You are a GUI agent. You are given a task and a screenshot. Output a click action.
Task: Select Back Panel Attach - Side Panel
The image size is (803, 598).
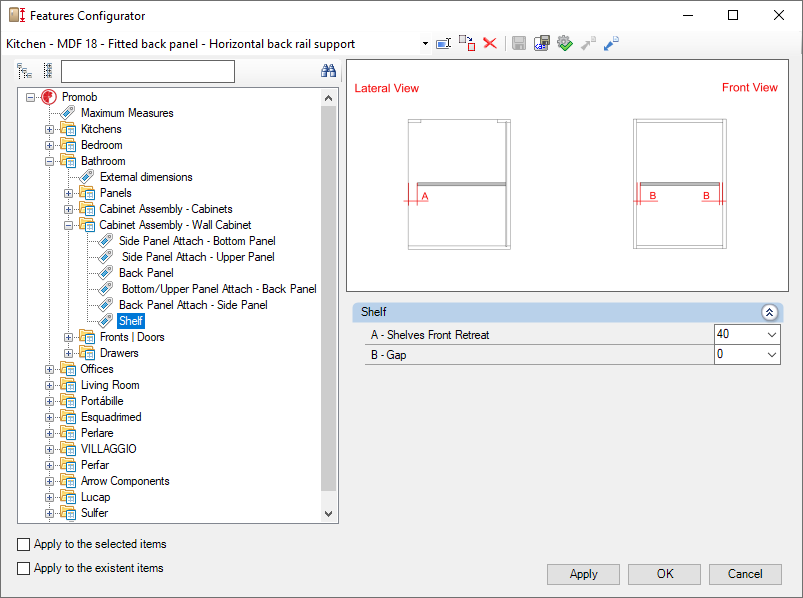(193, 305)
